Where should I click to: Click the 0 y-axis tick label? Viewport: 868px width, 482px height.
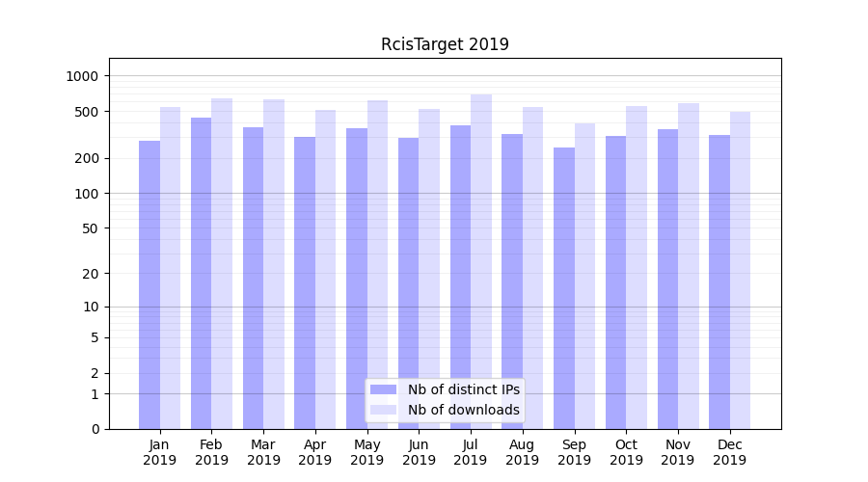tap(95, 429)
